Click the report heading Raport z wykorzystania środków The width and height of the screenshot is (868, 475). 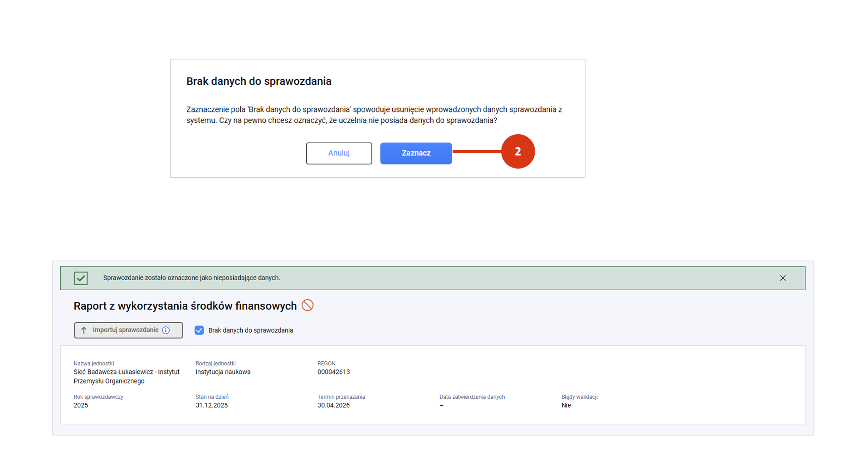[185, 306]
